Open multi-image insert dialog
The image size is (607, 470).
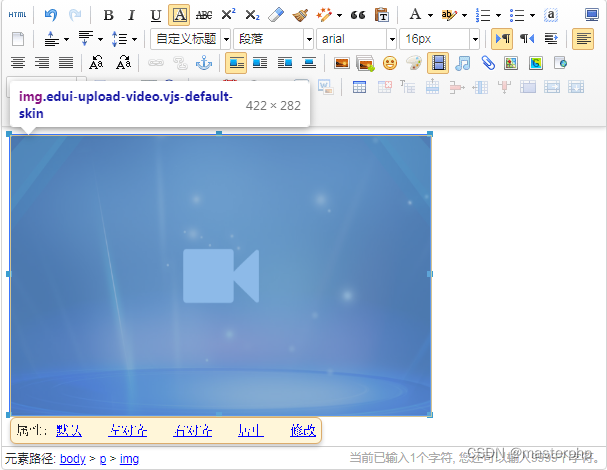(365, 63)
